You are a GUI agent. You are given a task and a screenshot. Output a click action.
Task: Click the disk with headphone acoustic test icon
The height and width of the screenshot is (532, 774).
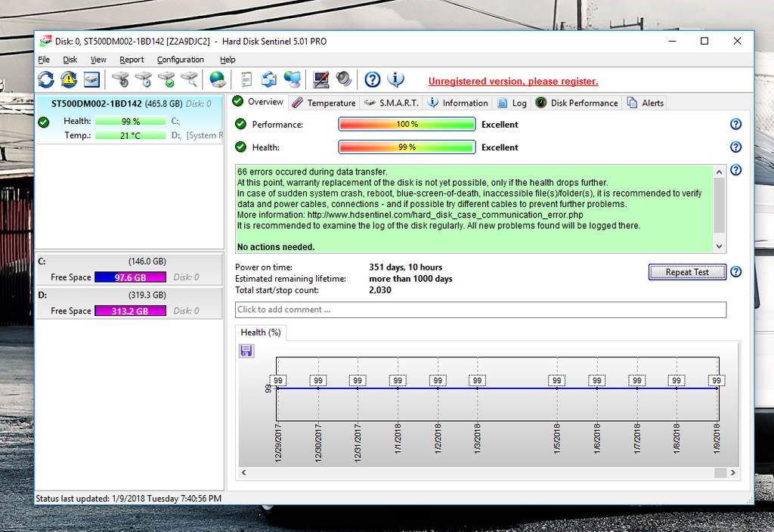(120, 79)
